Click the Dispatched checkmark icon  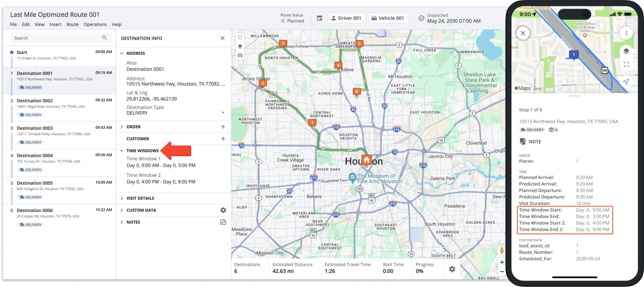[x=421, y=18]
